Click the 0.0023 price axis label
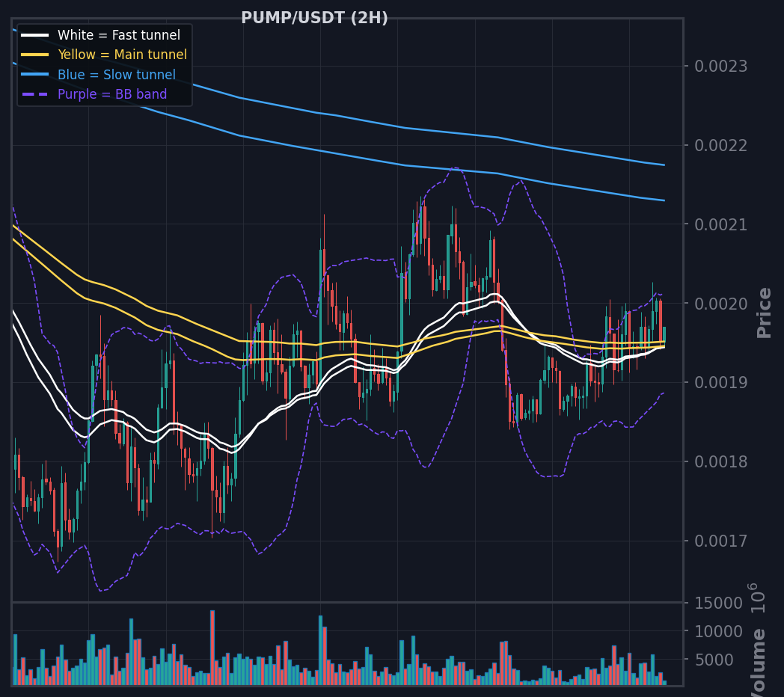The image size is (784, 697). coord(720,66)
